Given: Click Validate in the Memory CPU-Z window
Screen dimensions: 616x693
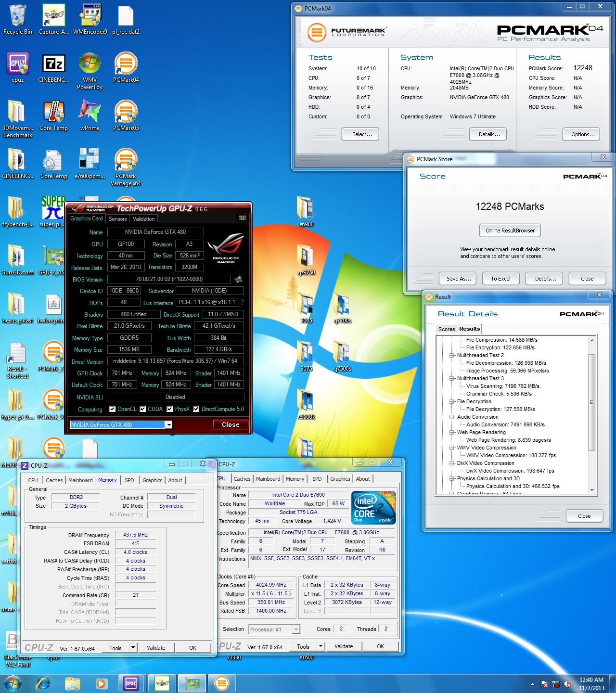Looking at the screenshot, I should [x=156, y=648].
